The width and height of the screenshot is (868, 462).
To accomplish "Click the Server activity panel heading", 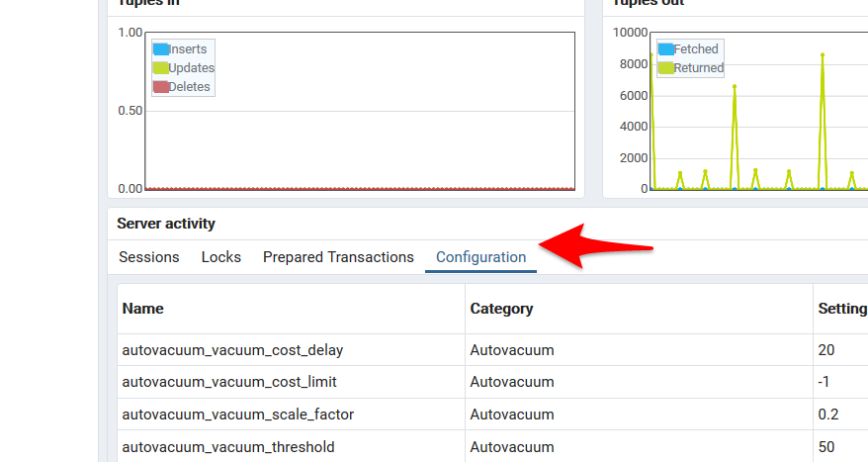I will 166,224.
